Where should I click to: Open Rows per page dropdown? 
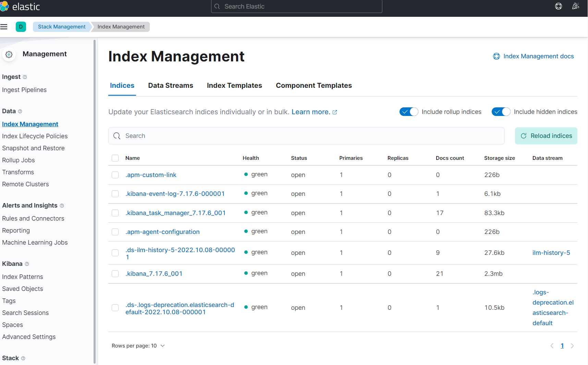click(x=138, y=346)
